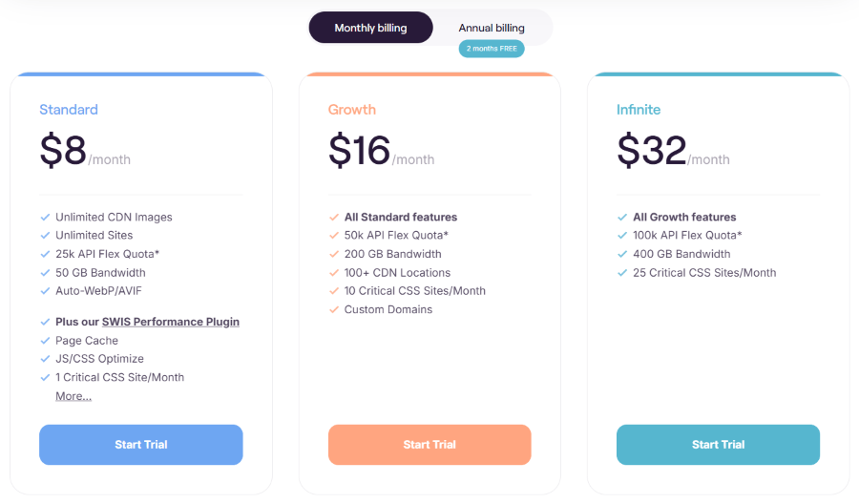Click checkmark next to Auto-WebP/AVIF

(x=45, y=291)
